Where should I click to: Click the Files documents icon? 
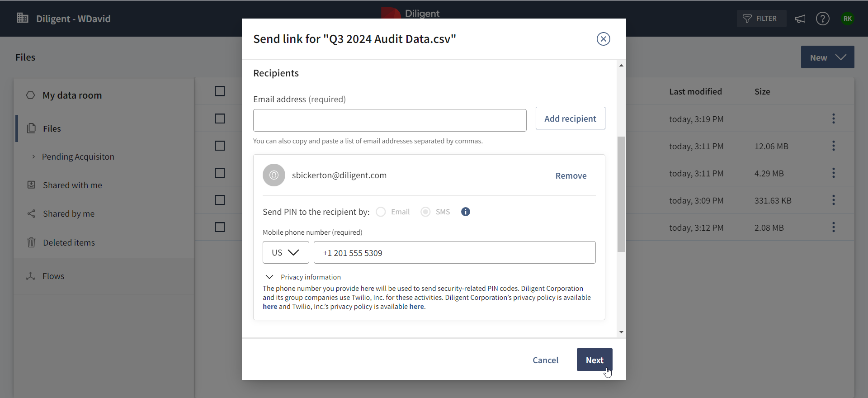[x=31, y=128]
